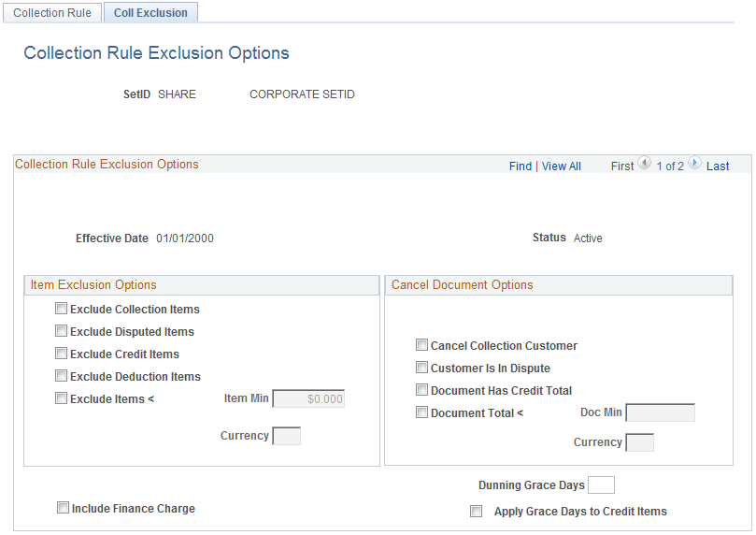The image size is (756, 535).
Task: Click the Dunning Grace Days input field
Action: click(602, 484)
